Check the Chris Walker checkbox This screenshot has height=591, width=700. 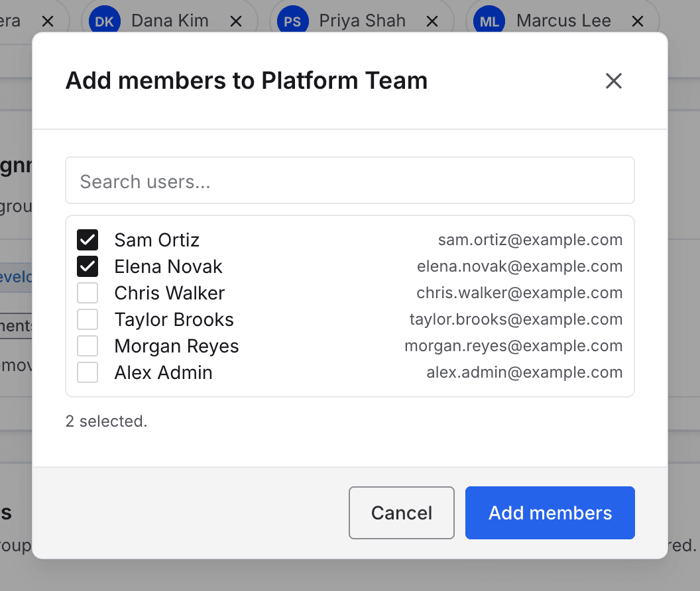click(x=87, y=293)
